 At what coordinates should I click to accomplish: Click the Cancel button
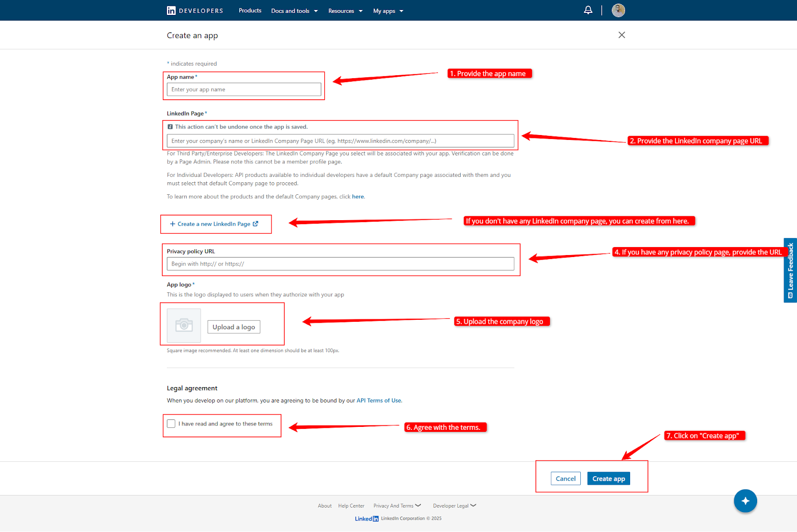click(566, 479)
